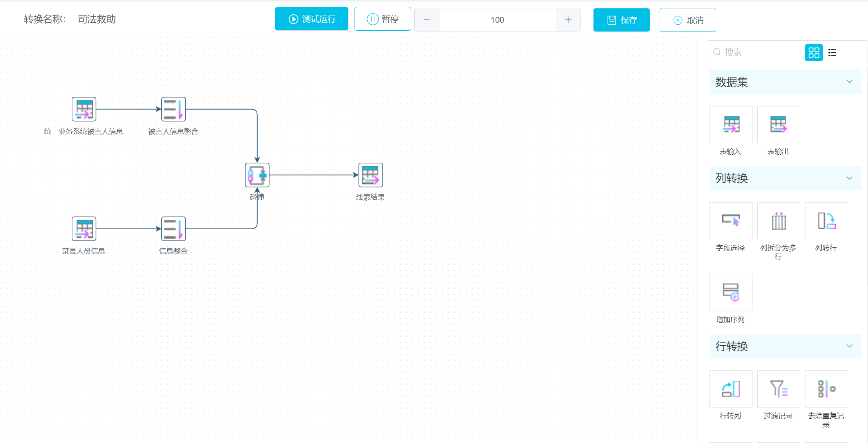Switch component panel to list view
This screenshot has height=443, width=868.
[x=832, y=53]
